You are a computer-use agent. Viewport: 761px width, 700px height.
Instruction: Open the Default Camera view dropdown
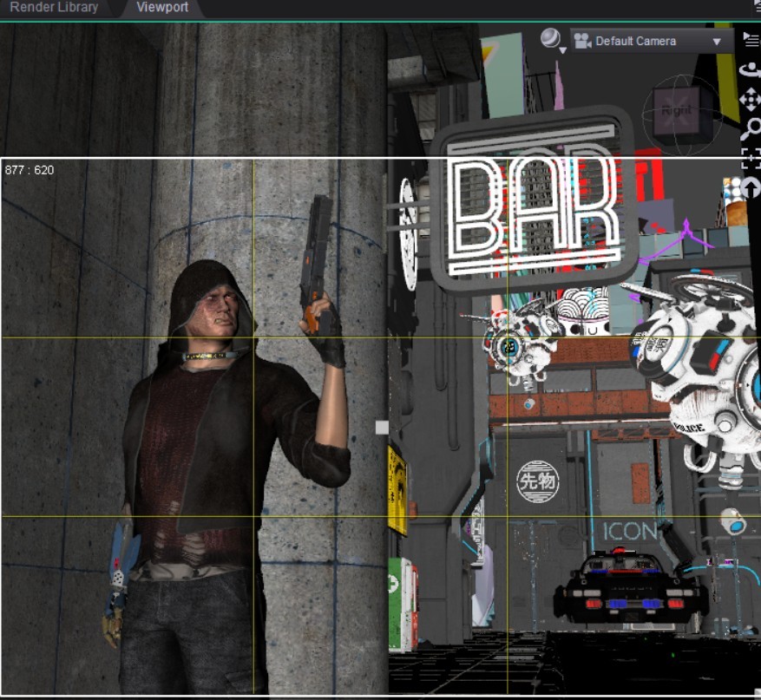pyautogui.click(x=652, y=42)
